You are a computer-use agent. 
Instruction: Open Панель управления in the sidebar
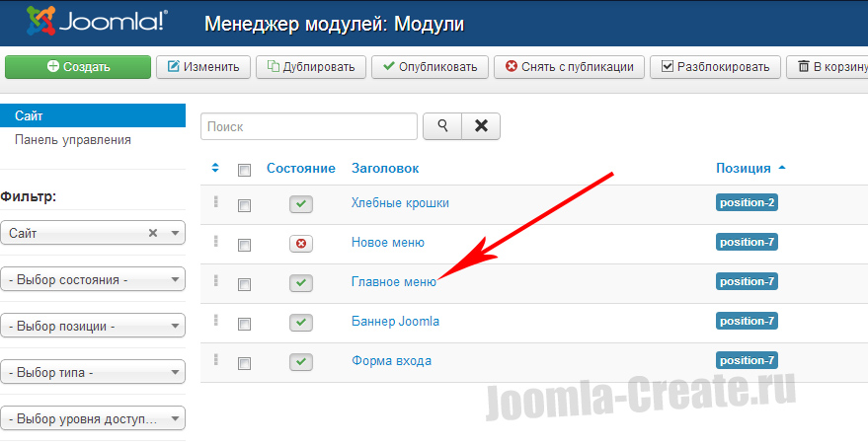73,140
